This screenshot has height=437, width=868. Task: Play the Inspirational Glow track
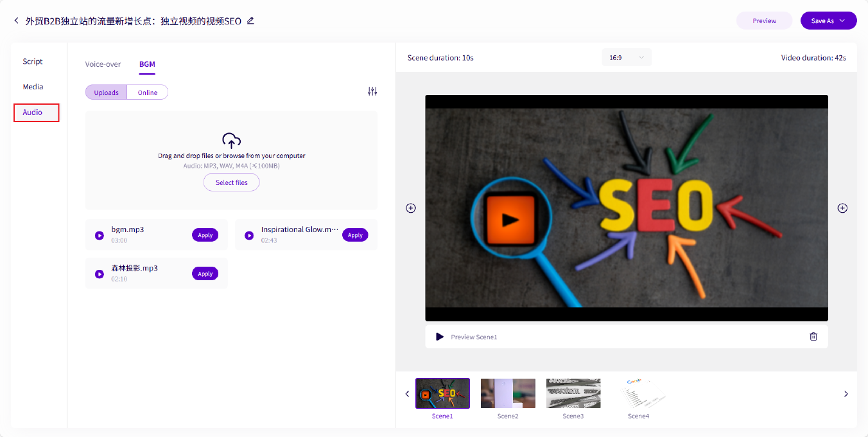coord(249,236)
